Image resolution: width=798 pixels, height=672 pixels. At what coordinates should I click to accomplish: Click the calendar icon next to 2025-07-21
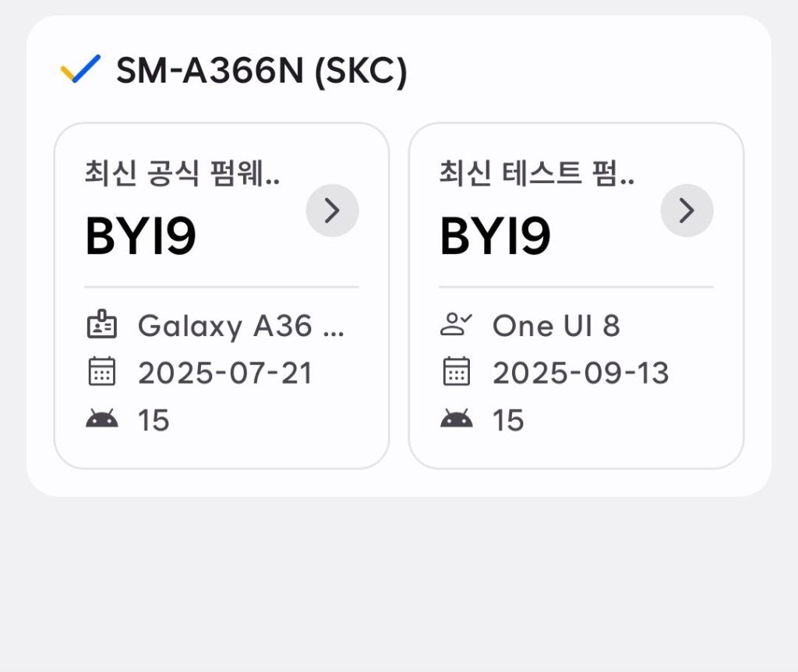(101, 373)
